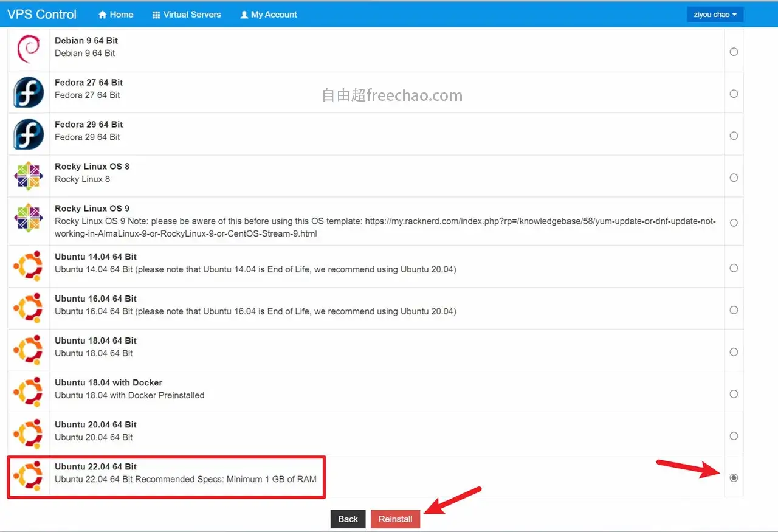Click the Ubuntu 20.04 64 Bit logo
The image size is (778, 532).
point(29,434)
